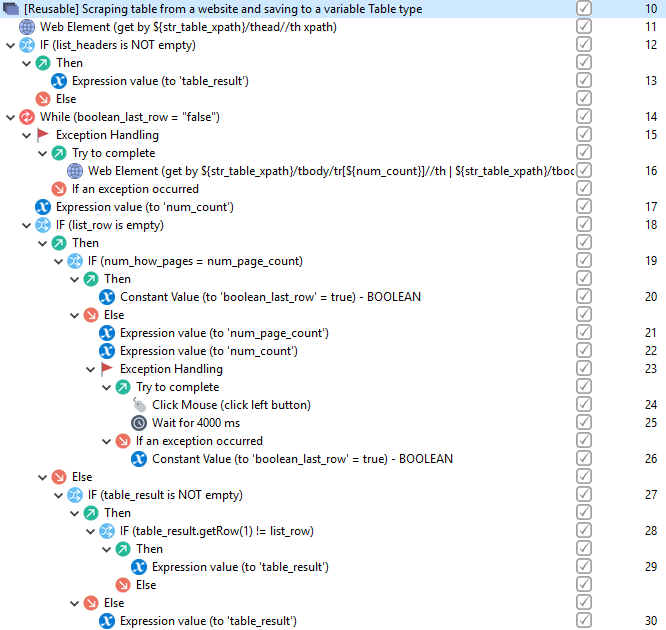The width and height of the screenshot is (666, 630).
Task: Select 'IF (table_result.getRow(1) != list_row)' text
Action: point(217,531)
